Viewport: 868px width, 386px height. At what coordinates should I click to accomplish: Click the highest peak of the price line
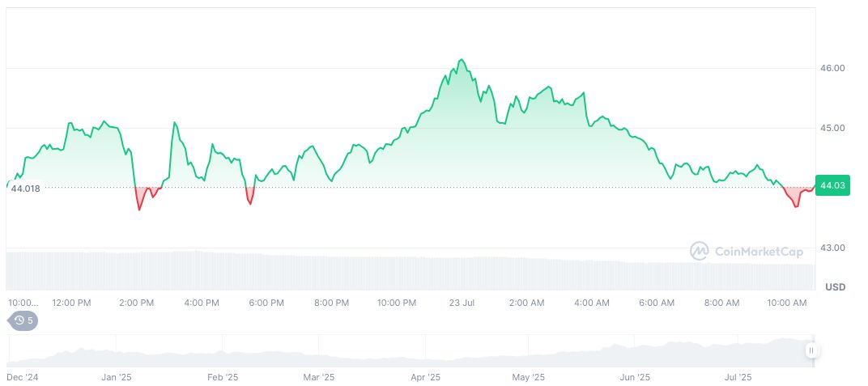(461, 60)
